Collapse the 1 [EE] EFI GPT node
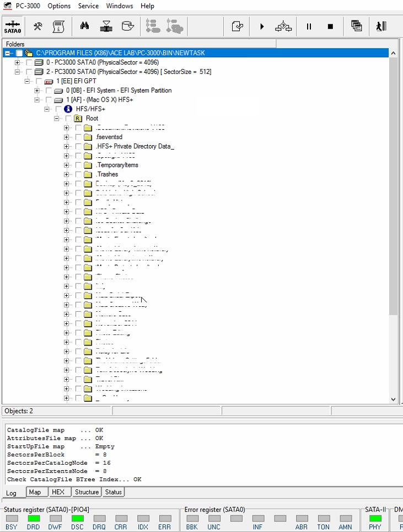The height and width of the screenshot is (532, 403). click(27, 81)
